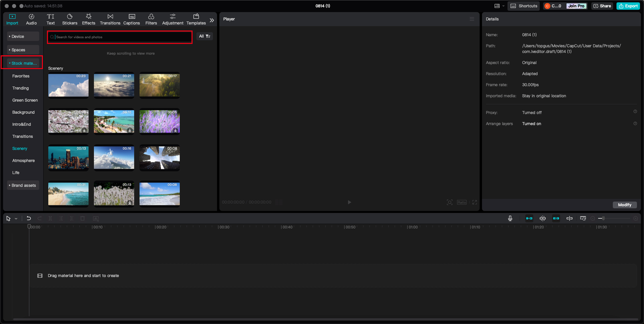The height and width of the screenshot is (324, 644).
Task: Open the layout switcher icon
Action: click(x=497, y=6)
